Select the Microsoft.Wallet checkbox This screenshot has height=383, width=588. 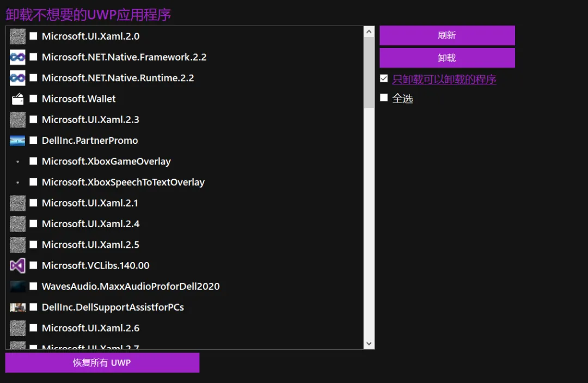tap(33, 99)
